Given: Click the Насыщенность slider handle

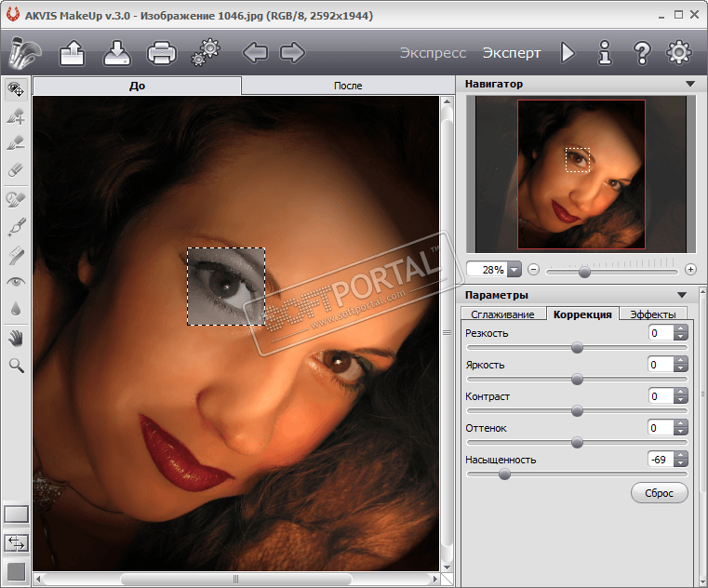Looking at the screenshot, I should (504, 474).
